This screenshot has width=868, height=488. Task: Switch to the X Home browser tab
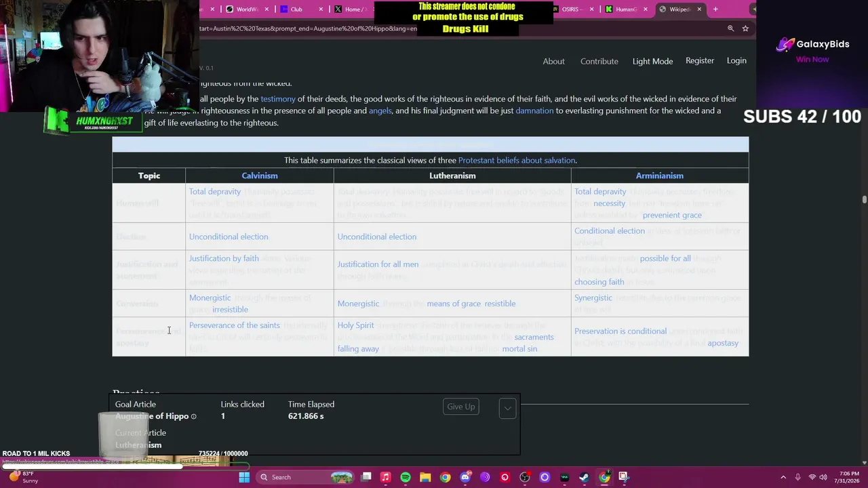pos(351,9)
